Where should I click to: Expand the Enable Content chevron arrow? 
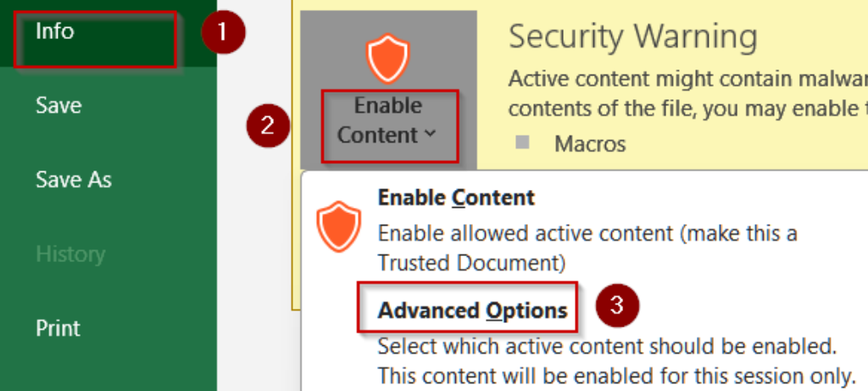(x=431, y=135)
